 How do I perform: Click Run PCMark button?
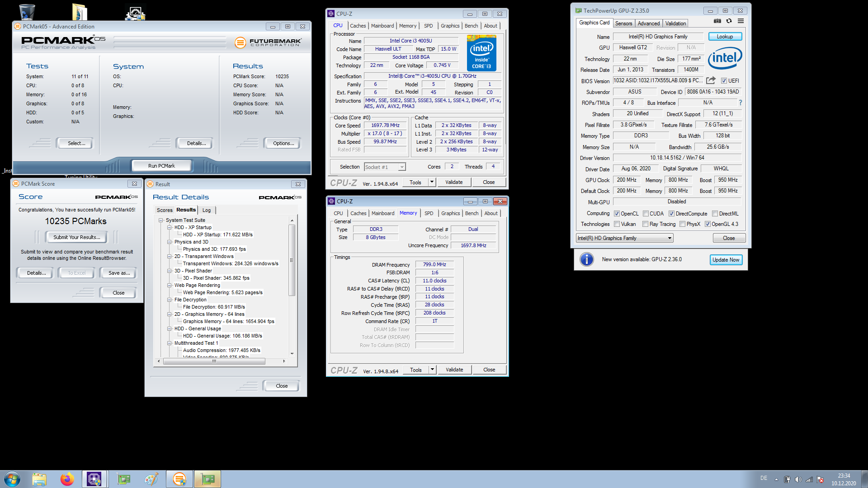(x=161, y=166)
